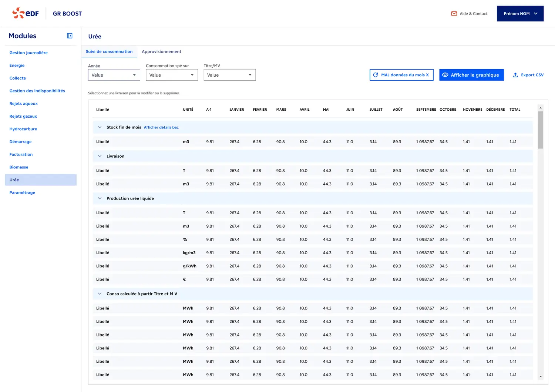
Task: Click MAJ données du mois X button
Action: pos(401,75)
